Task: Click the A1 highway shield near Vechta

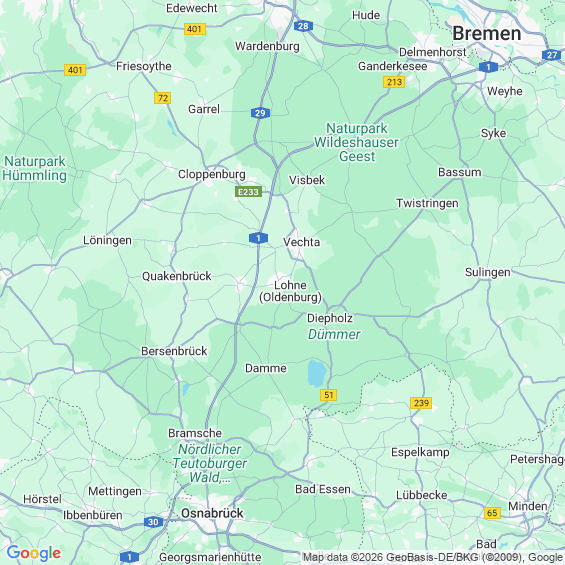Action: click(258, 238)
